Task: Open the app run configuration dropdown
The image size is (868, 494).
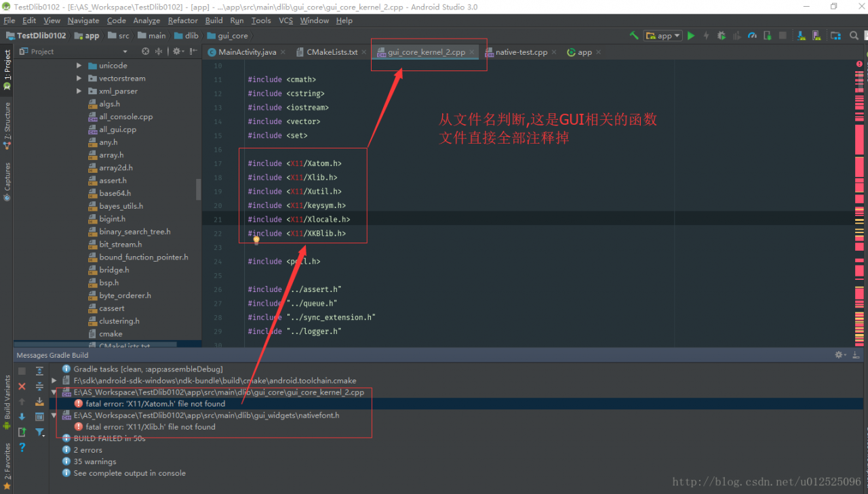Action: tap(663, 36)
